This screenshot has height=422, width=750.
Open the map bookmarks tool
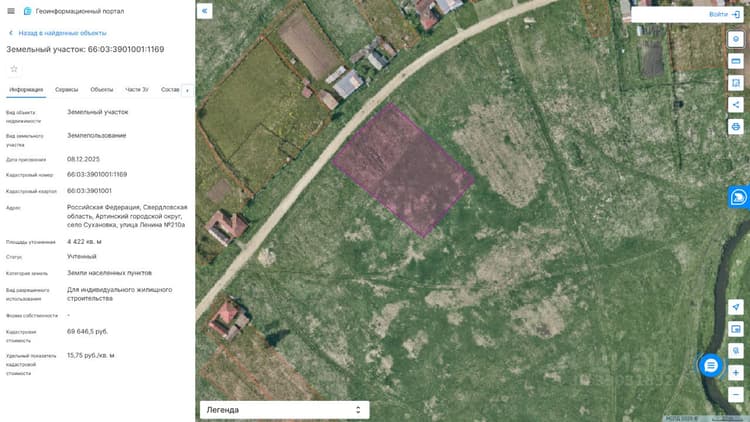[736, 83]
